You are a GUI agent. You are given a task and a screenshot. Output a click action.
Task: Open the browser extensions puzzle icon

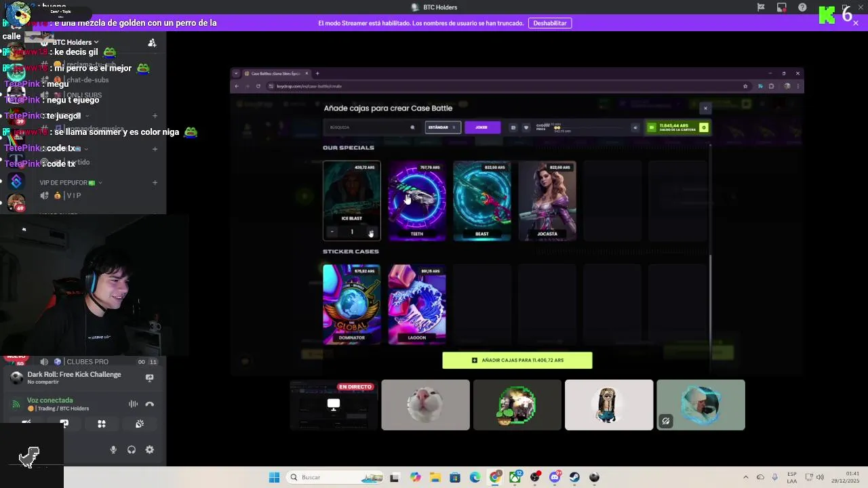tap(771, 86)
